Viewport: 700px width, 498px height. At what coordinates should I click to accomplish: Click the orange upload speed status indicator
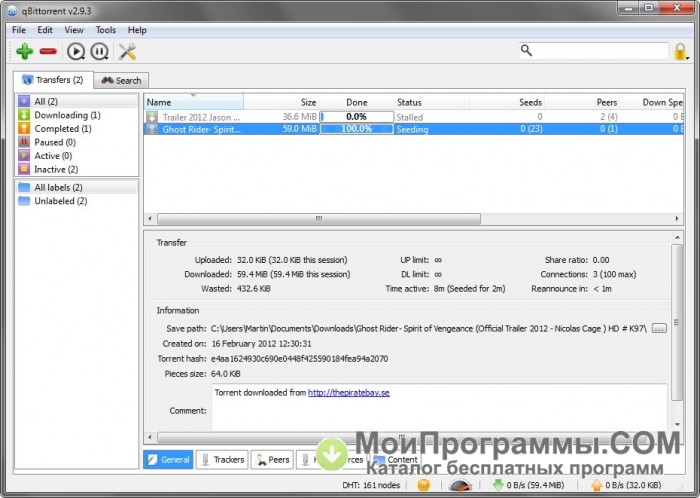[626, 485]
